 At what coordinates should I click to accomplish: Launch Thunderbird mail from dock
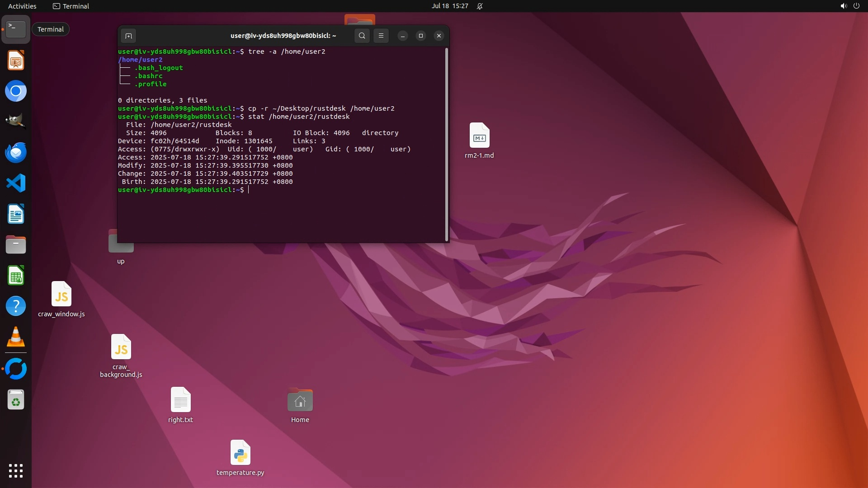pyautogui.click(x=16, y=153)
